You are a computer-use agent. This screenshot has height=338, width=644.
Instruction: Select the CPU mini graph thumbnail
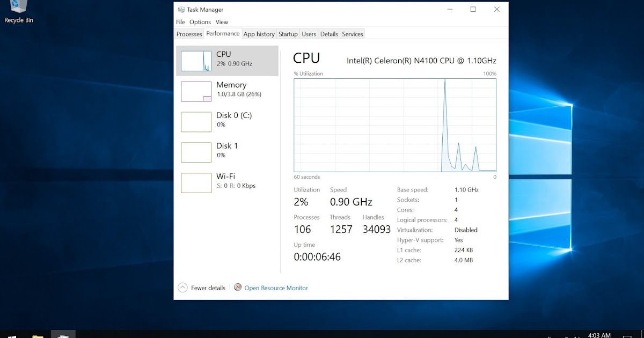pyautogui.click(x=196, y=61)
